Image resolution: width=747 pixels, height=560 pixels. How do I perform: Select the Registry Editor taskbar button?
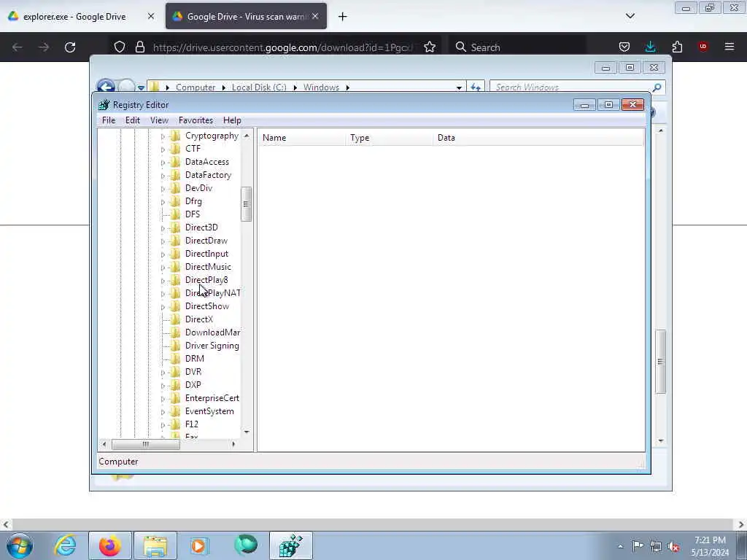click(290, 545)
